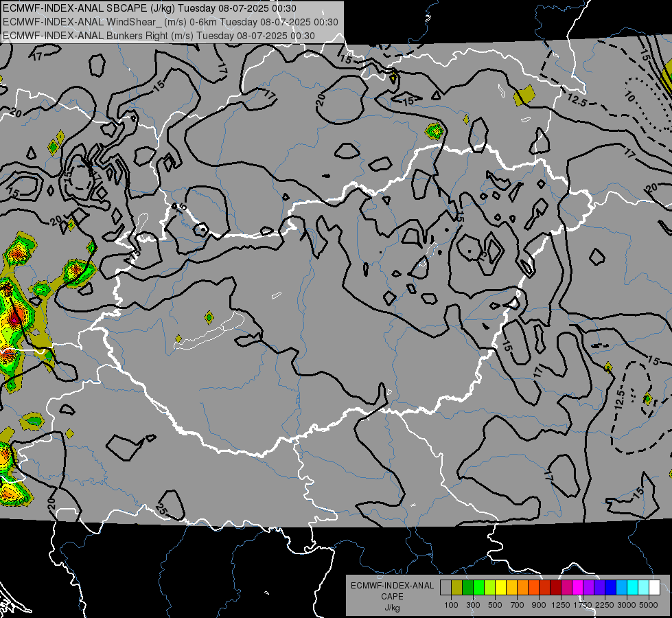Click the legend value 3000

(x=627, y=605)
